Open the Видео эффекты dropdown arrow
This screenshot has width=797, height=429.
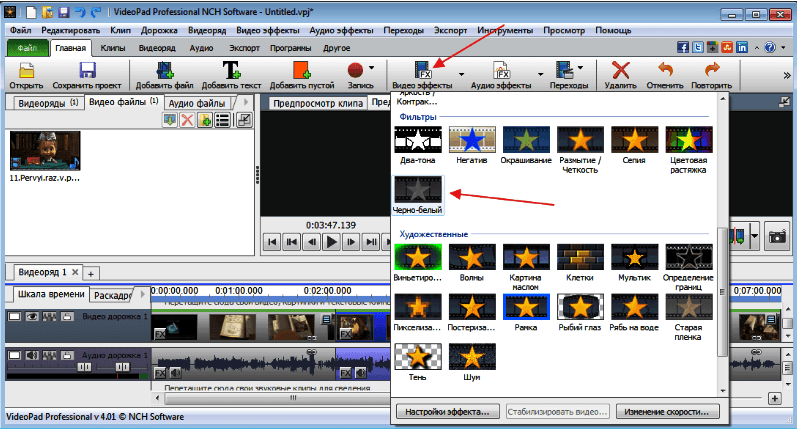point(461,74)
